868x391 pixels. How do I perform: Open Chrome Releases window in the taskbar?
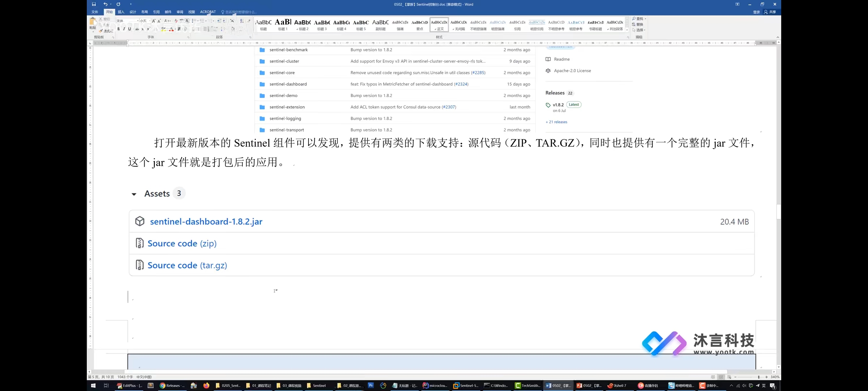[x=173, y=386]
